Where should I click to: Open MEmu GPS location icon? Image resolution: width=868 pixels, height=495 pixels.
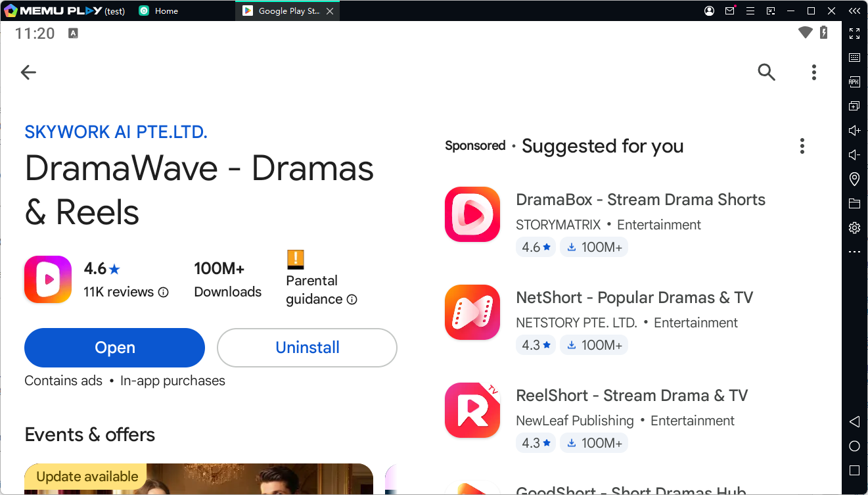tap(855, 179)
